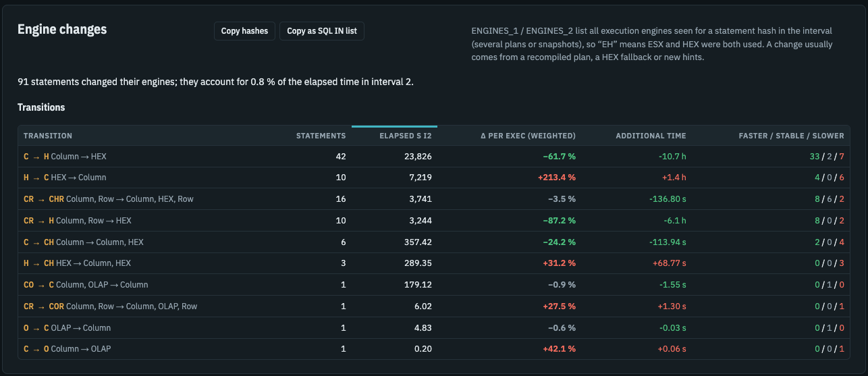Click the Engine changes heading
This screenshot has height=376, width=868.
62,29
